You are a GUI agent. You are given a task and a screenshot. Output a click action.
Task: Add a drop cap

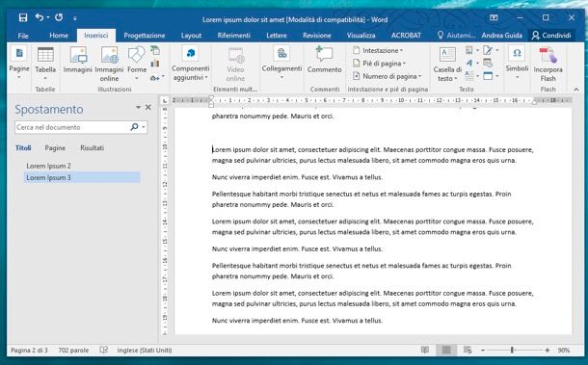pos(471,76)
